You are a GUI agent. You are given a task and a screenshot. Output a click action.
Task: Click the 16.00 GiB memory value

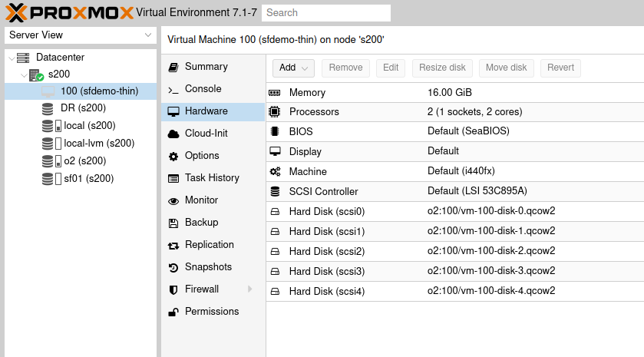point(449,92)
